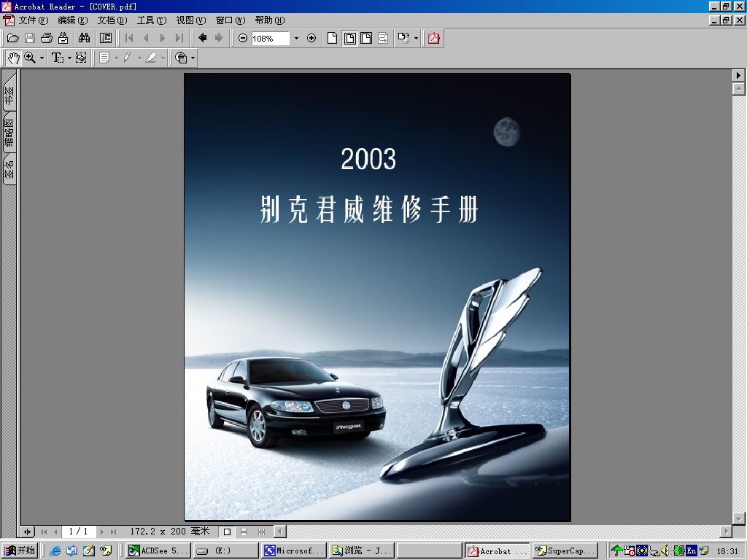The width and height of the screenshot is (747, 560).
Task: Click the Save a Copy floppy disk icon
Action: click(x=29, y=39)
